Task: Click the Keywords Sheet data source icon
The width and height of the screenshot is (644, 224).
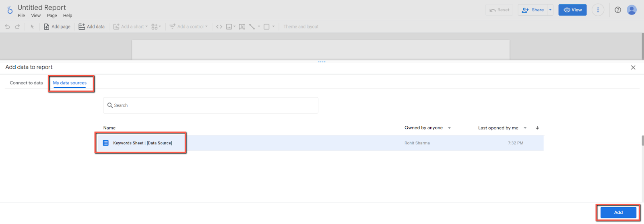Action: click(106, 143)
